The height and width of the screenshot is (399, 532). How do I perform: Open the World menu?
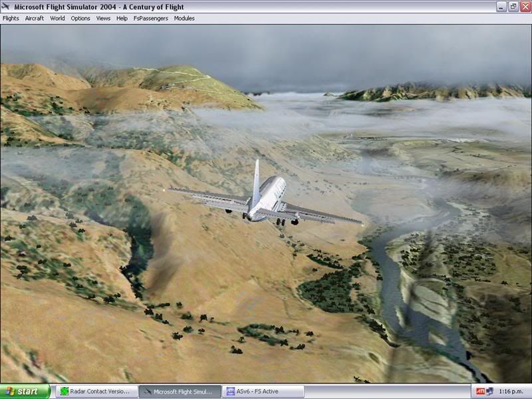[57, 18]
